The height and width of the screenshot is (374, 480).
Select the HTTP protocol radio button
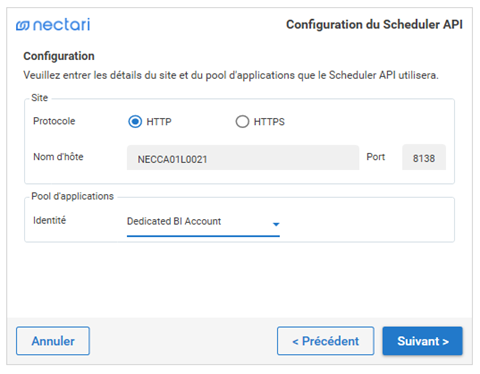[135, 122]
